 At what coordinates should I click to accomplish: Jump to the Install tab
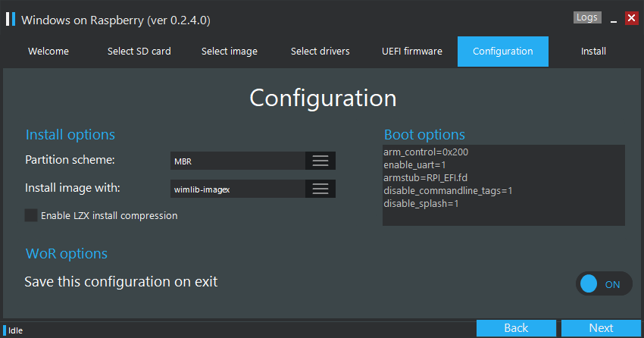click(593, 52)
